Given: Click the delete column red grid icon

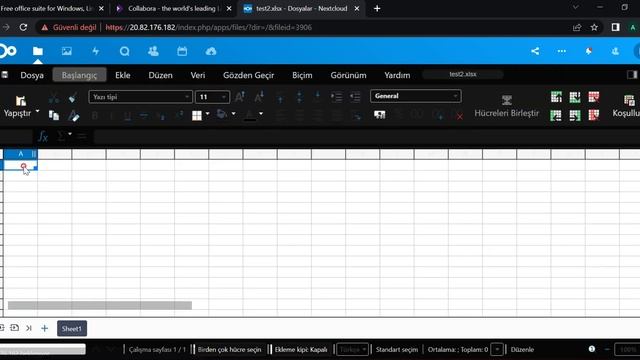Looking at the screenshot, I should (x=593, y=116).
